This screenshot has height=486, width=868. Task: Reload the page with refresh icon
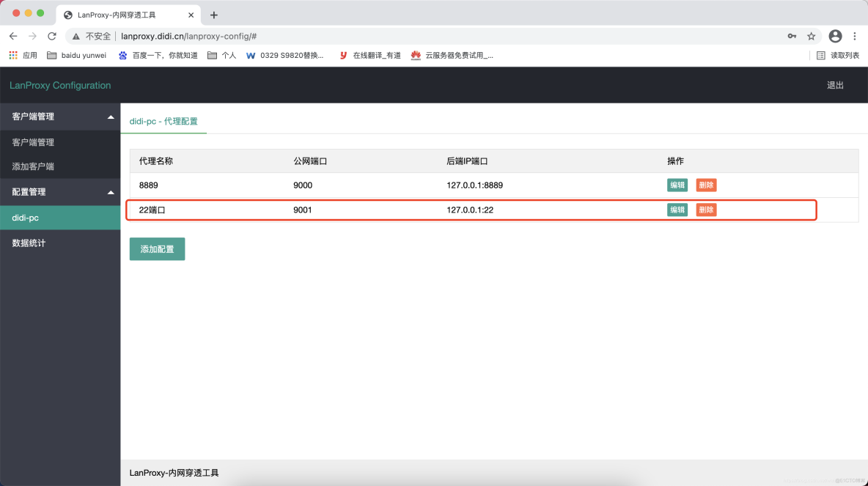[x=52, y=36]
